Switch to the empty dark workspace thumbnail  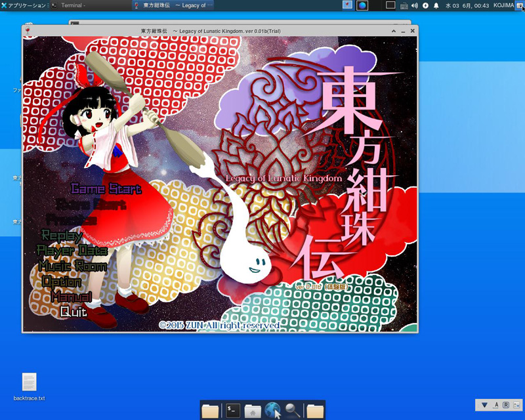pyautogui.click(x=390, y=5)
